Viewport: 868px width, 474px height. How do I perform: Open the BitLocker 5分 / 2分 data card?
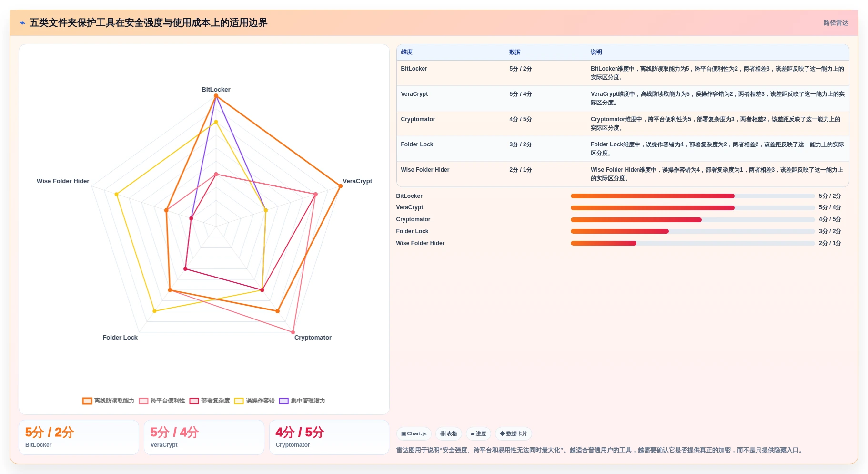79,437
